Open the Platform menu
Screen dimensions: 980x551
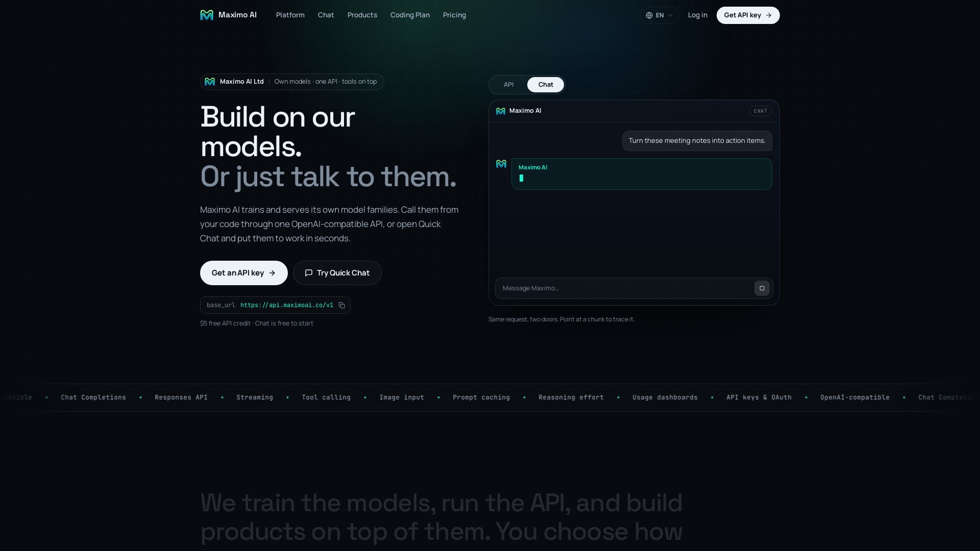[x=290, y=15]
